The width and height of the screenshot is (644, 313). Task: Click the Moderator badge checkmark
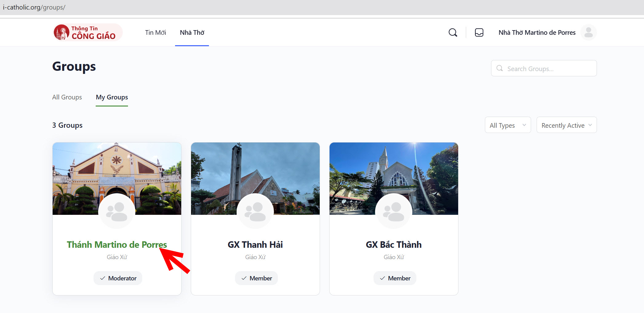pyautogui.click(x=102, y=278)
